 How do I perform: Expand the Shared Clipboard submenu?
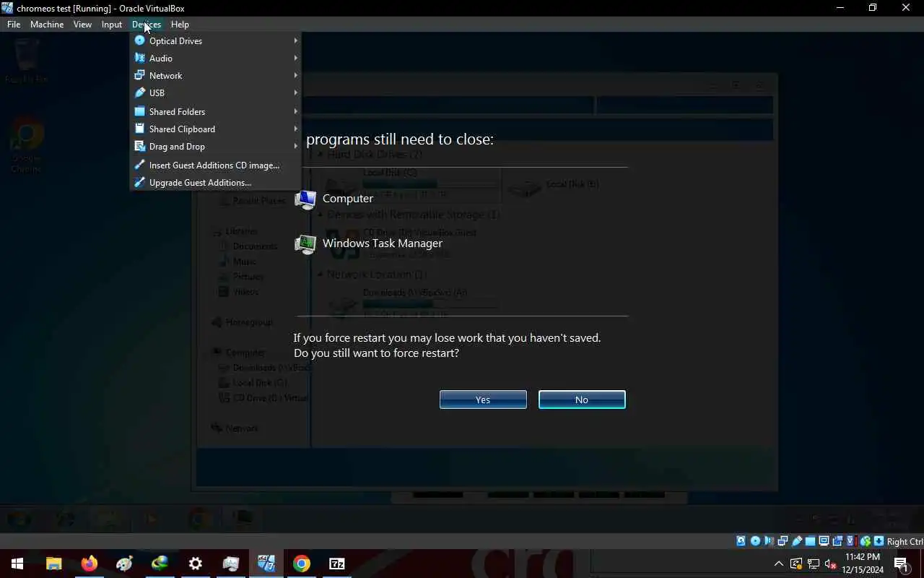(x=215, y=129)
